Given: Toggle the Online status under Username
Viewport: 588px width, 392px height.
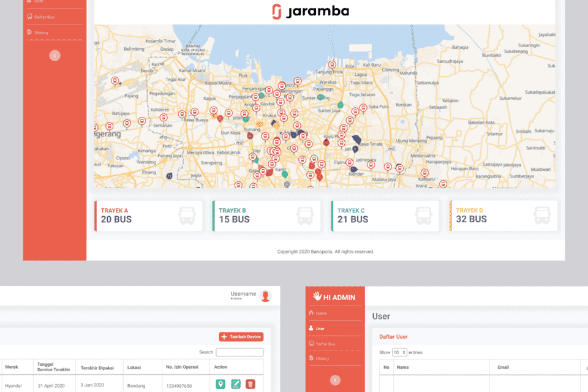Looking at the screenshot, I should (x=237, y=299).
